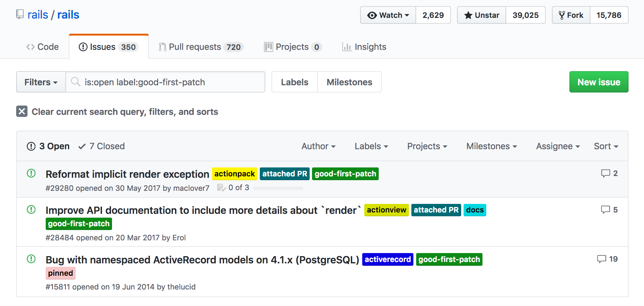Expand the Assignee filter dropdown
Image resolution: width=644 pixels, height=306 pixels.
558,146
